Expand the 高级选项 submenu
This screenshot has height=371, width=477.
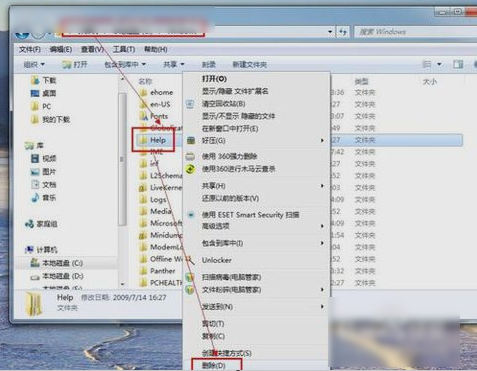(x=322, y=226)
